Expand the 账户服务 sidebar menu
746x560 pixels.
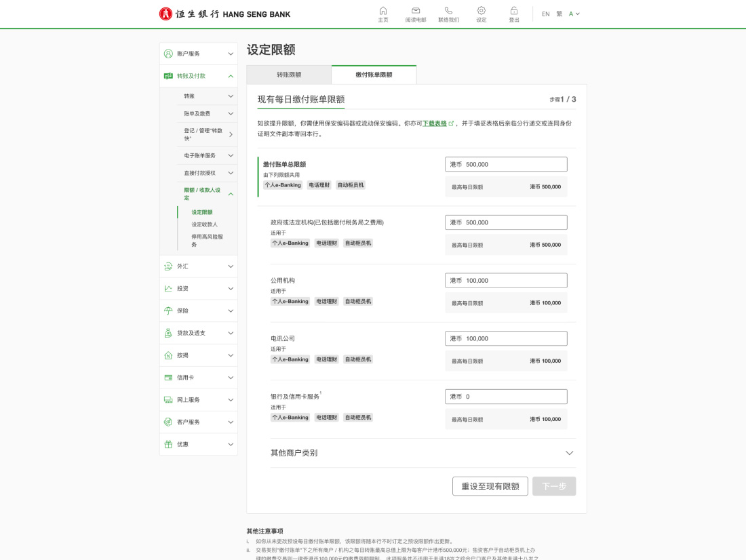pos(230,54)
